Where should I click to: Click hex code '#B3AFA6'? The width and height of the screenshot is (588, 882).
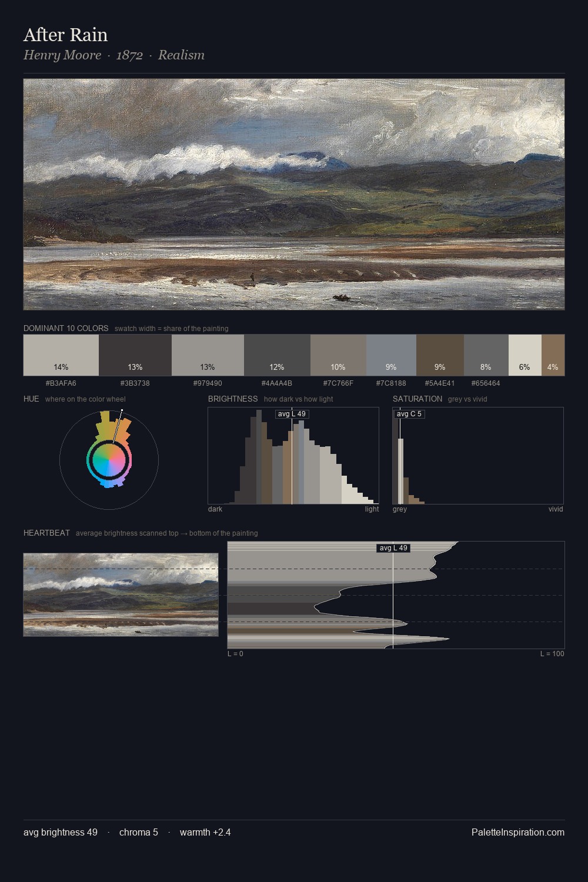[61, 383]
